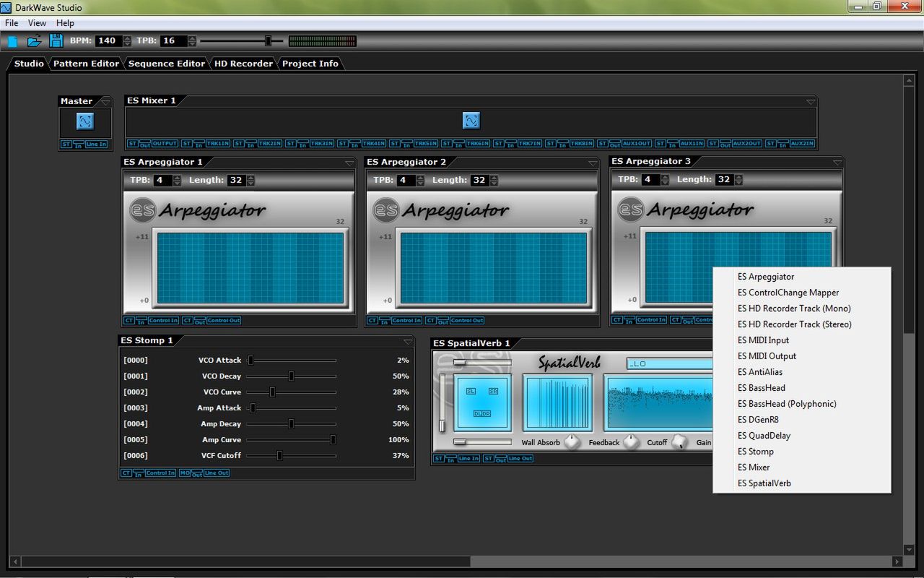Viewport: 924px width, 578px height.
Task: Click the TRK1IN port on ES Mixer 1
Action: click(x=218, y=144)
